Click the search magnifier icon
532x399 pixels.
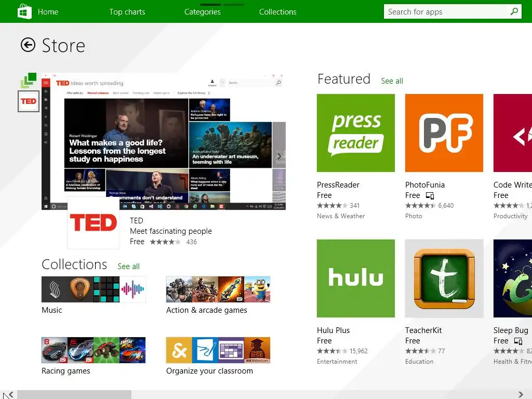(514, 11)
